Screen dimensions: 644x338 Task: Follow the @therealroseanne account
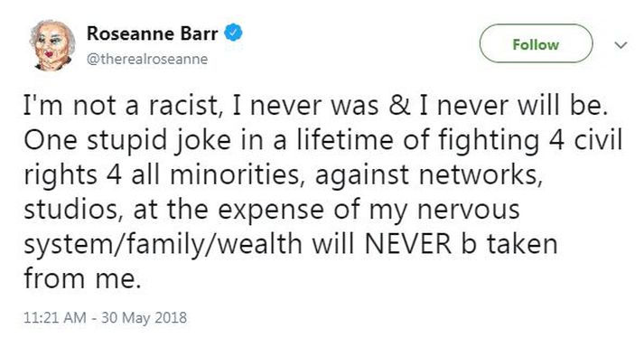pos(536,43)
